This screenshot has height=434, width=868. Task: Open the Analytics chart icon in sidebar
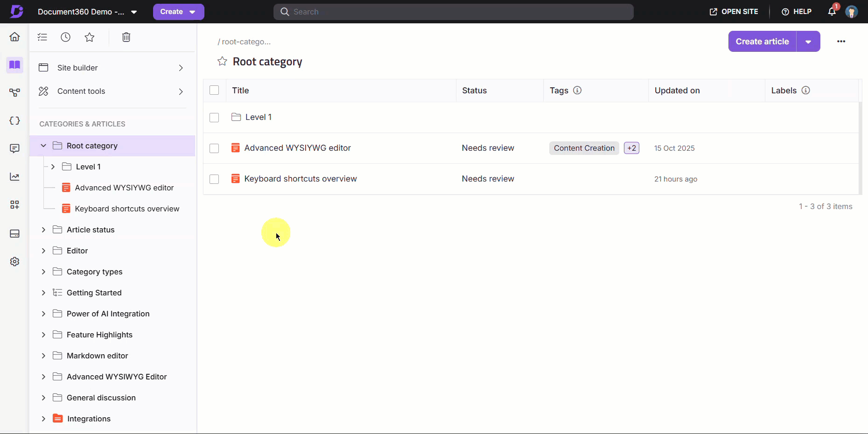pyautogui.click(x=15, y=177)
